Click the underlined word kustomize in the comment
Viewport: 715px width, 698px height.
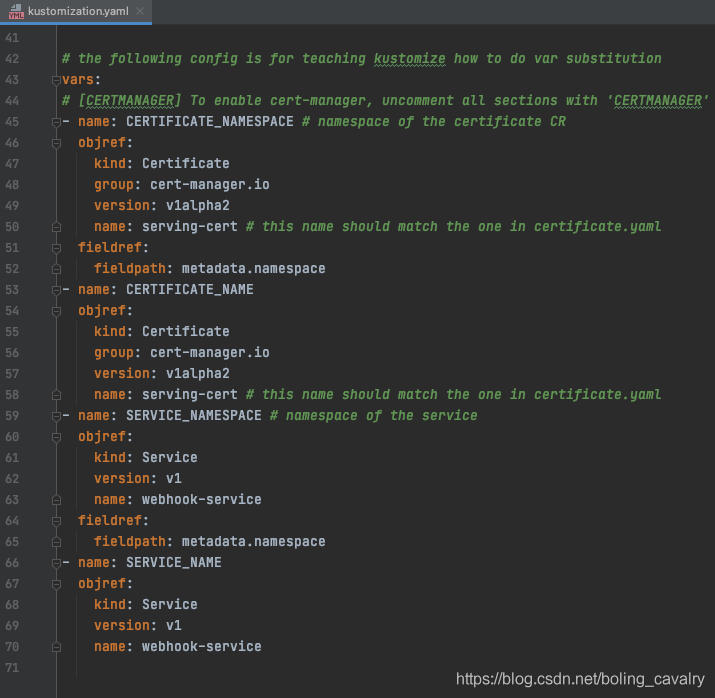[x=409, y=59]
